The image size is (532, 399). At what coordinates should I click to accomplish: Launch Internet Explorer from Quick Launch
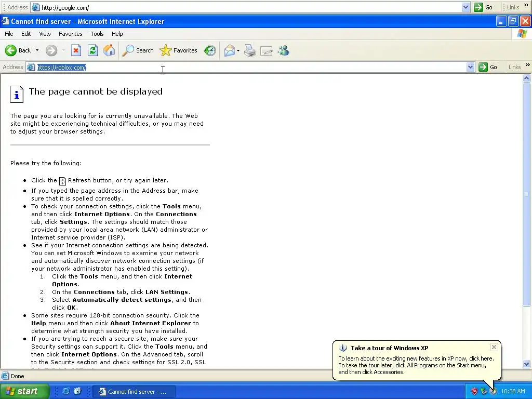tap(66, 391)
